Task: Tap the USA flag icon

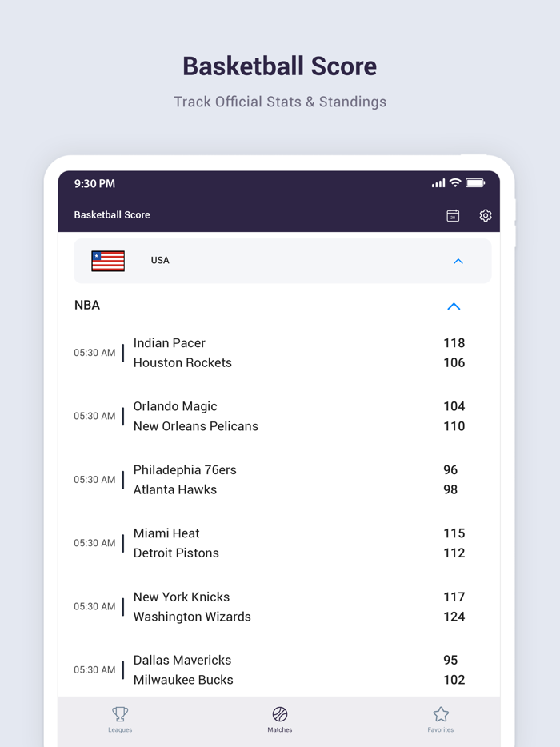Action: (x=108, y=260)
